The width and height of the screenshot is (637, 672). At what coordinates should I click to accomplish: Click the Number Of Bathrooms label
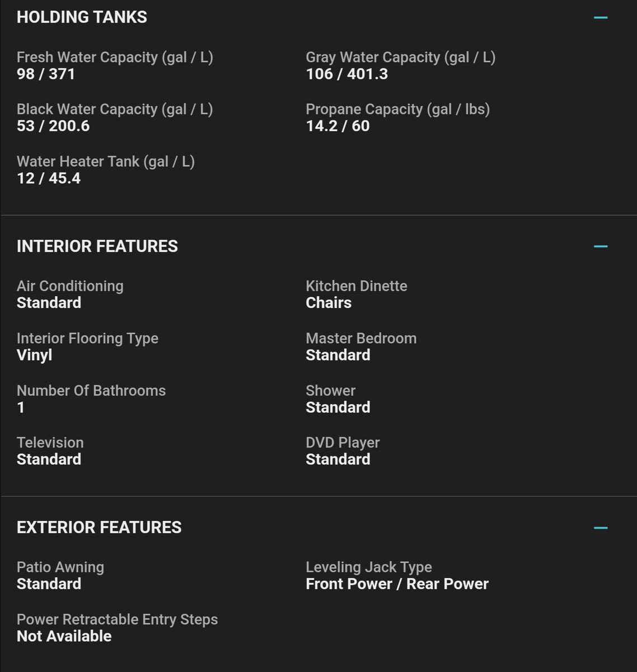91,390
